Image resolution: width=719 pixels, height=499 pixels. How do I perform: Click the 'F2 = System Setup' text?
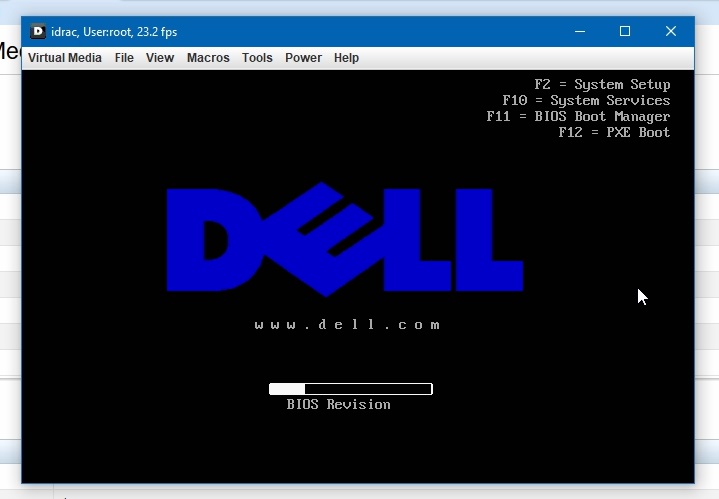(602, 84)
